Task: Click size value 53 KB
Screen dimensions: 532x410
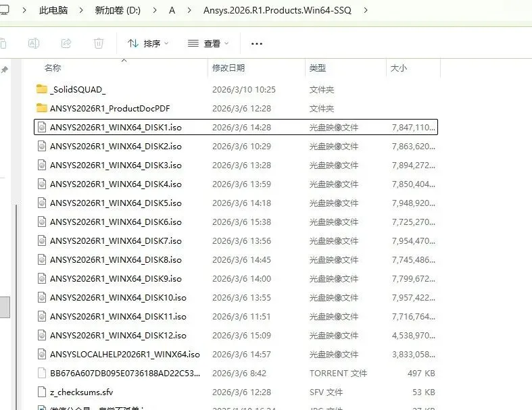Action: pos(423,392)
